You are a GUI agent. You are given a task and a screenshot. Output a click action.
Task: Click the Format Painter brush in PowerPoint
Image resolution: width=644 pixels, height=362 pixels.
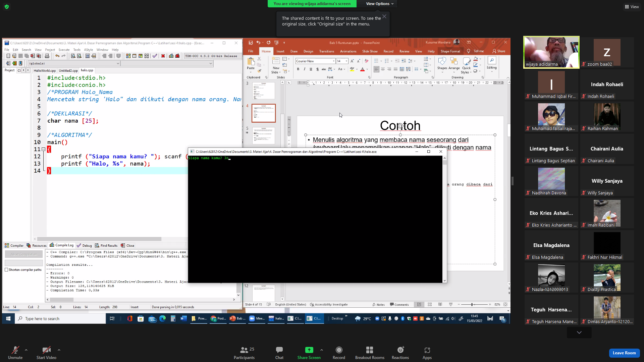point(259,71)
